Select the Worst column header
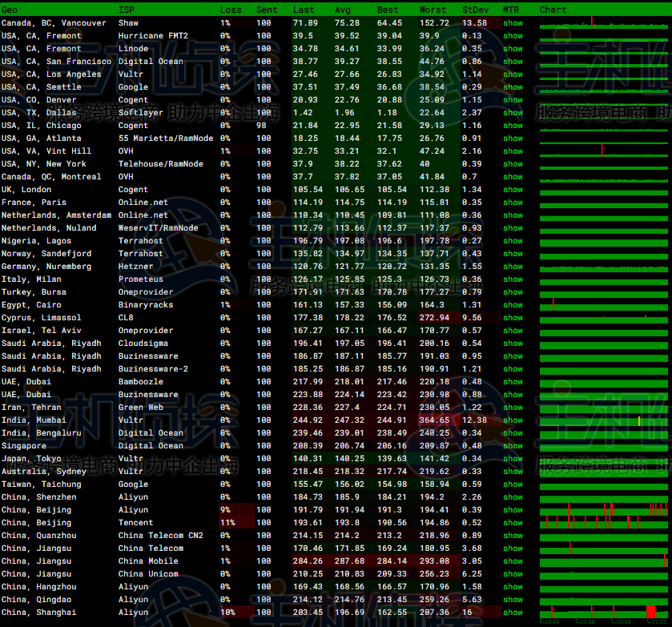 tap(433, 10)
